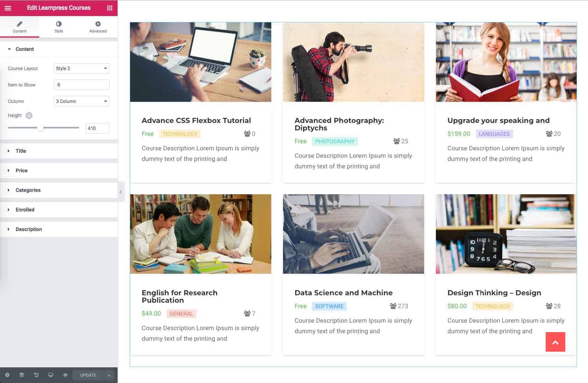Image resolution: width=588 pixels, height=383 pixels.
Task: Click the scroll-to-top red arrow button
Action: (555, 342)
